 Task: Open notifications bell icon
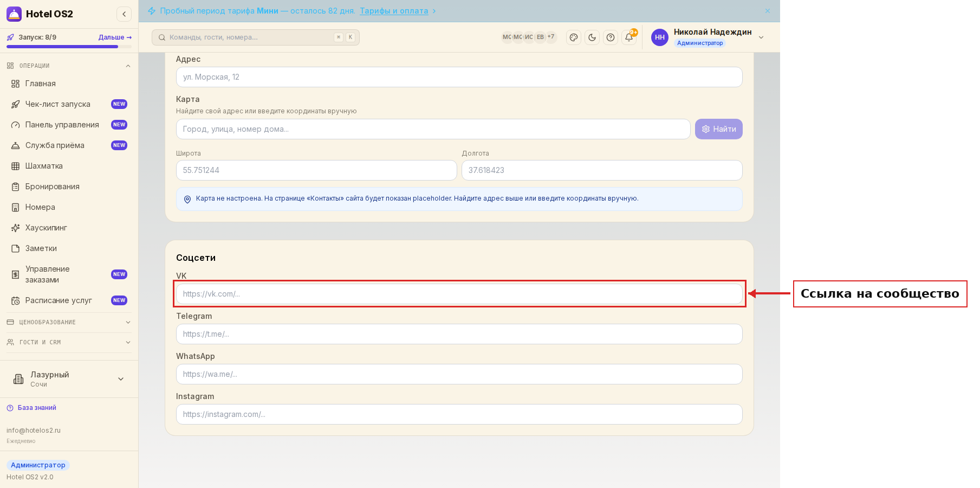[629, 37]
